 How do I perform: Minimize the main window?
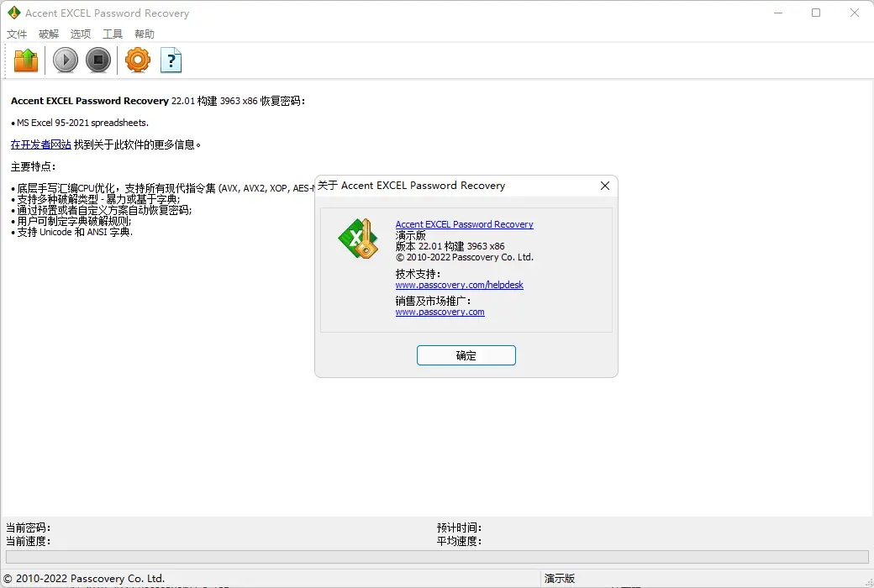point(778,13)
